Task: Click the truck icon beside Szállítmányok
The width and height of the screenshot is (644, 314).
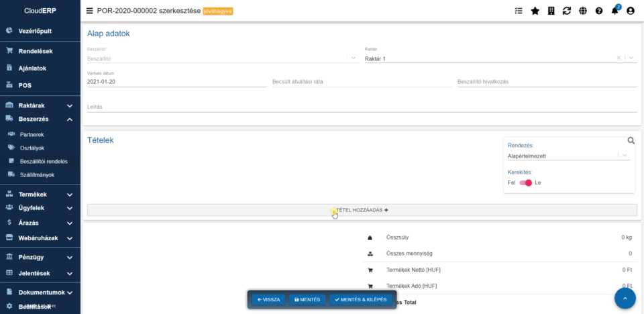Action: pyautogui.click(x=11, y=174)
